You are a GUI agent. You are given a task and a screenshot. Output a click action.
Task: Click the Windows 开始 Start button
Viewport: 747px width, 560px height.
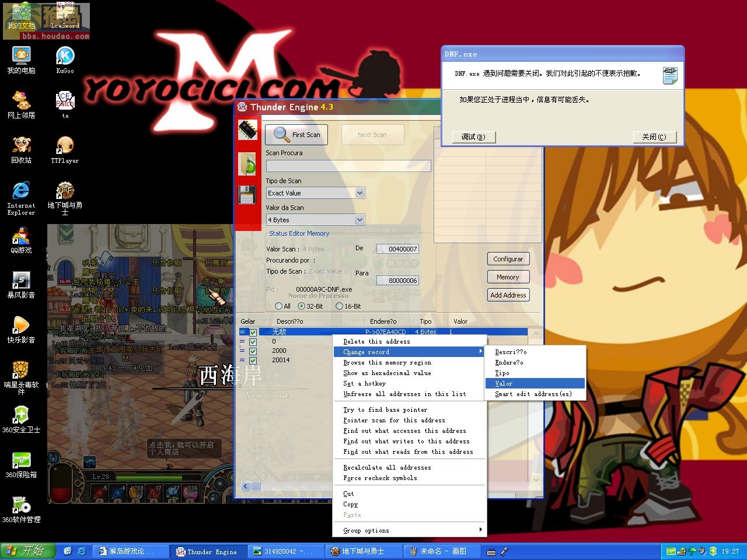tap(28, 551)
